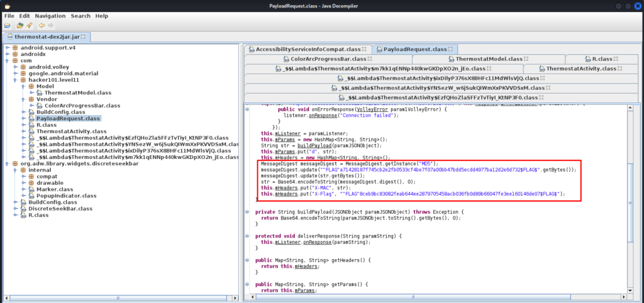This screenshot has height=303, width=644.
Task: Click the Vendor package icon
Action: point(31,99)
